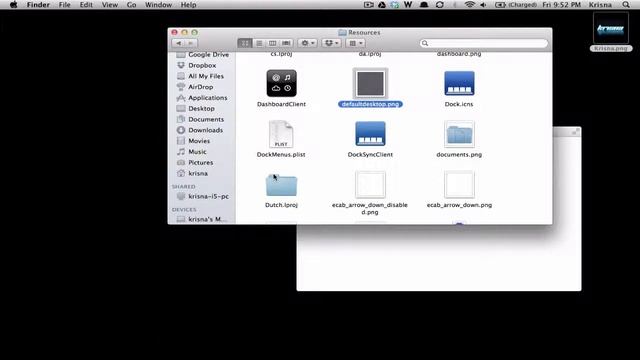Screen dimensions: 640x360
Task: Select the DockSyncClient app icon
Action: pos(370,134)
